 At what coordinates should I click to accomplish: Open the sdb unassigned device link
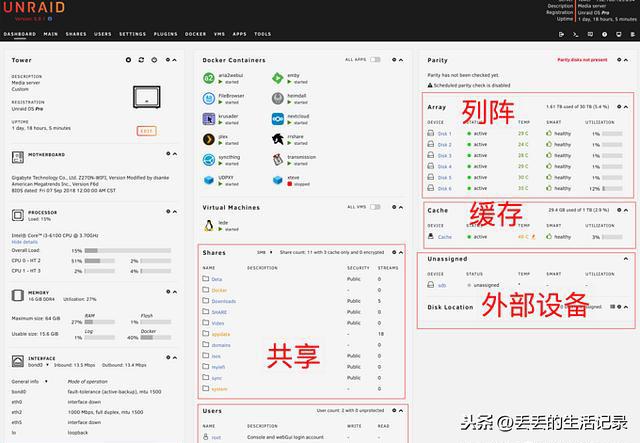442,285
